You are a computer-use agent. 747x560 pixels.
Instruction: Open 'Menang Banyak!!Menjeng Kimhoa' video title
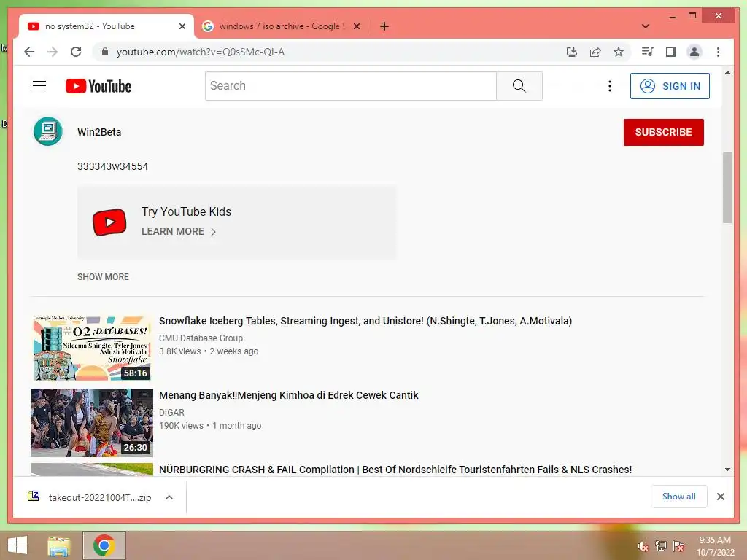(288, 395)
